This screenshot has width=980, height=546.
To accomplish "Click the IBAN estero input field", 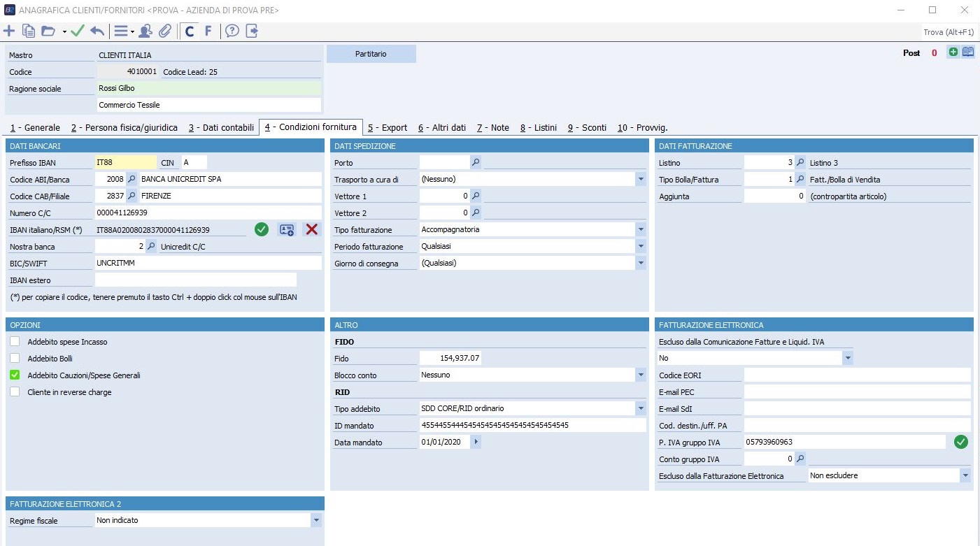I will (x=196, y=280).
